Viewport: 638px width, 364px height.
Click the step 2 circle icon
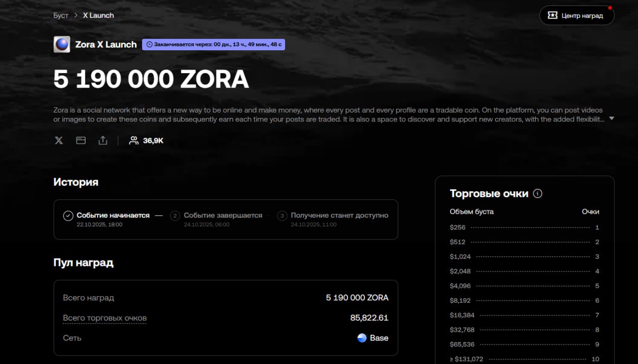[x=175, y=216]
